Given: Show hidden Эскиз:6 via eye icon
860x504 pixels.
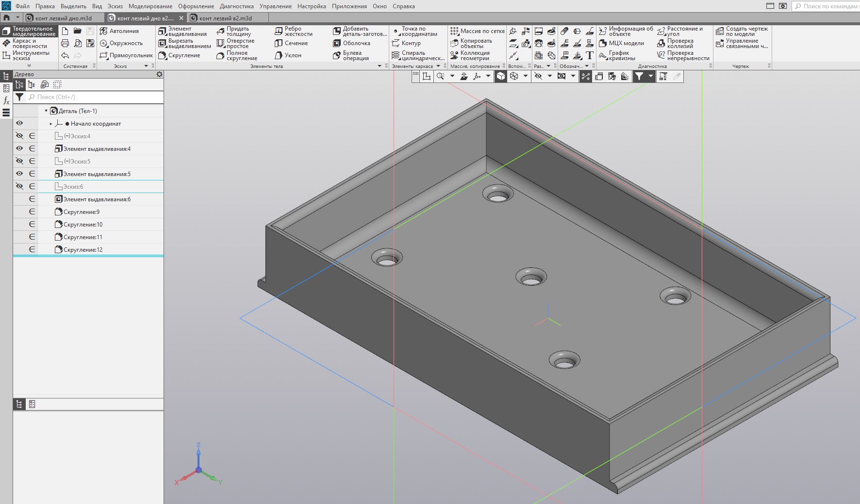Looking at the screenshot, I should (x=19, y=186).
